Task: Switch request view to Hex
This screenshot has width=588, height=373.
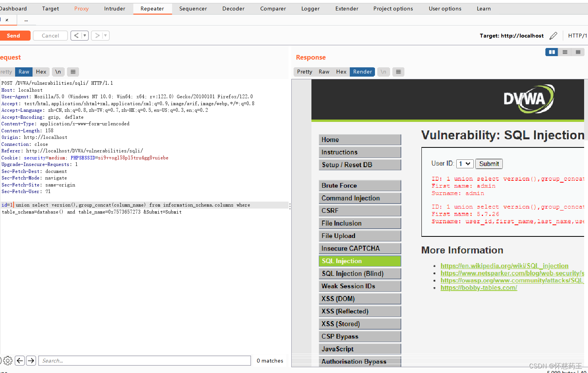Action: click(41, 72)
